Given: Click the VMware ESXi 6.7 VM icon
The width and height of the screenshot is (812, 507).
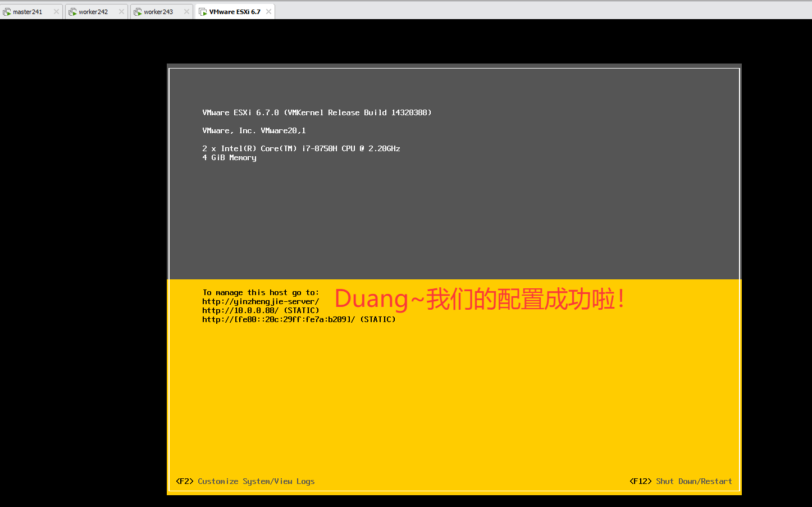Looking at the screenshot, I should 203,12.
